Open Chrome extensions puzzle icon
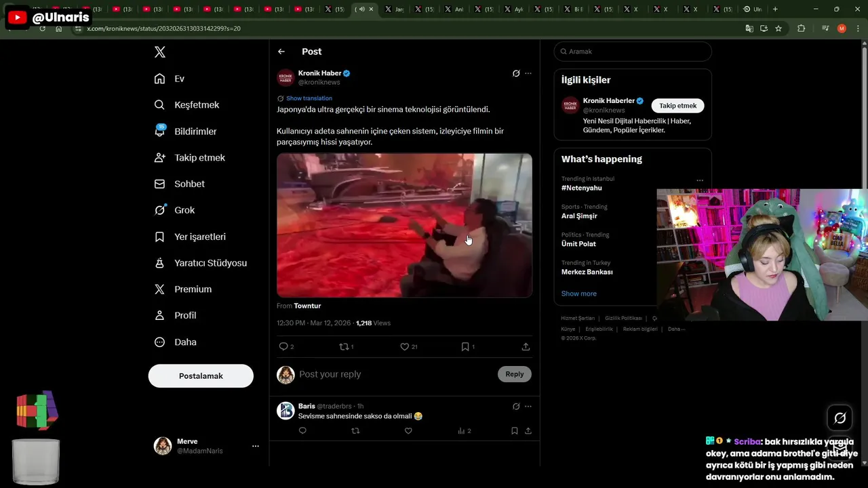Viewport: 868px width, 488px height. [x=801, y=28]
